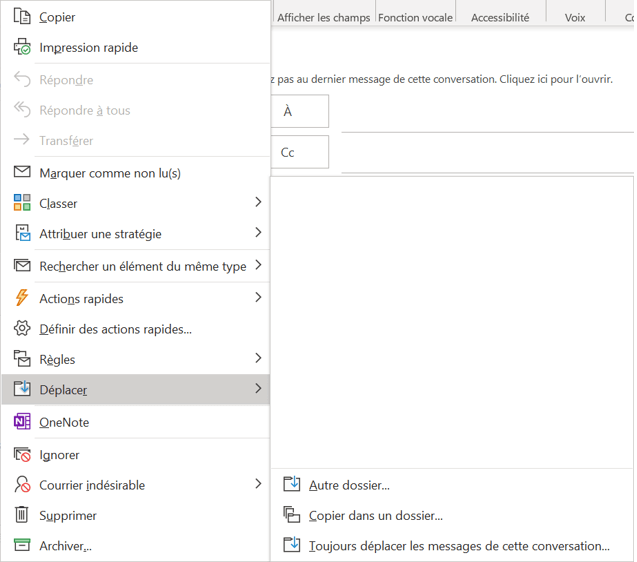
Task: Choose Archiver... menu entry
Action: (136, 545)
